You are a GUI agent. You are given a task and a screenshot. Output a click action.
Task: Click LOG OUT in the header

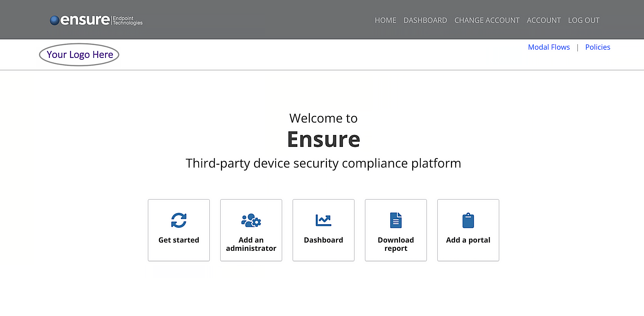pos(584,20)
